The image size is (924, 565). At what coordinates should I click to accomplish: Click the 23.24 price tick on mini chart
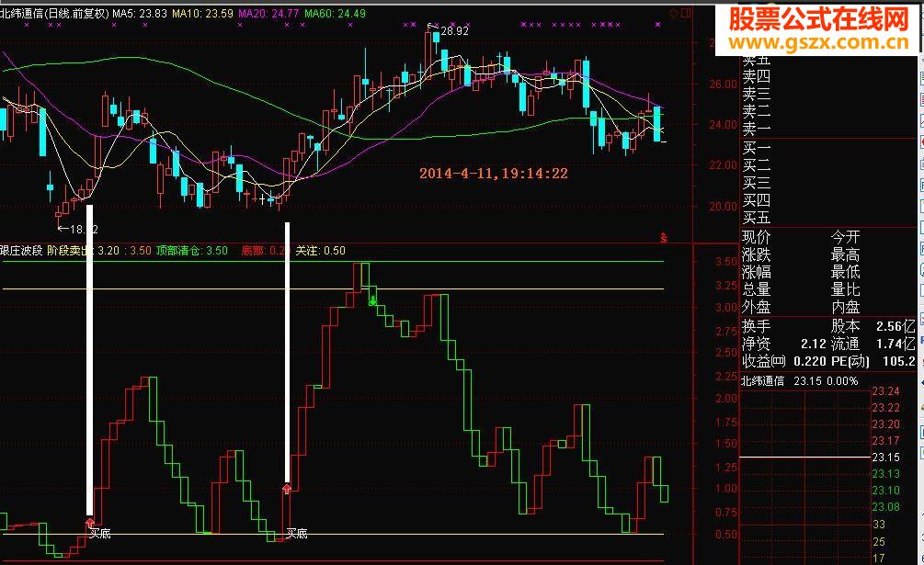pyautogui.click(x=885, y=391)
